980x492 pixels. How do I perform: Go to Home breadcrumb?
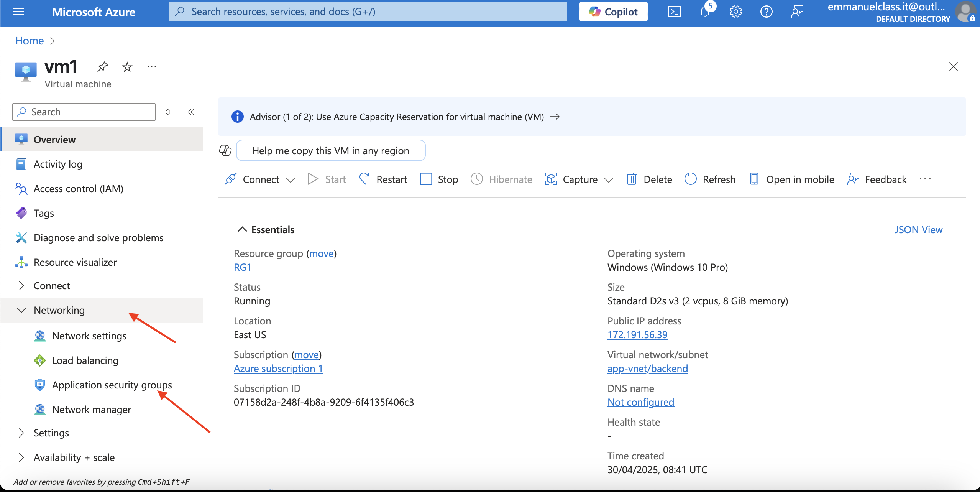point(30,41)
